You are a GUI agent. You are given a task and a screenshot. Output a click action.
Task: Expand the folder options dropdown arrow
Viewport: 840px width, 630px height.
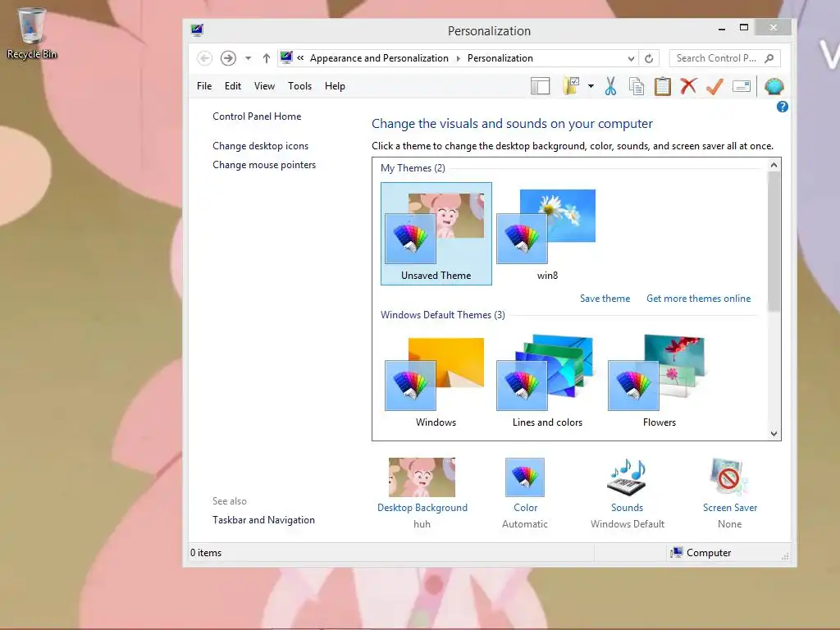coord(591,85)
